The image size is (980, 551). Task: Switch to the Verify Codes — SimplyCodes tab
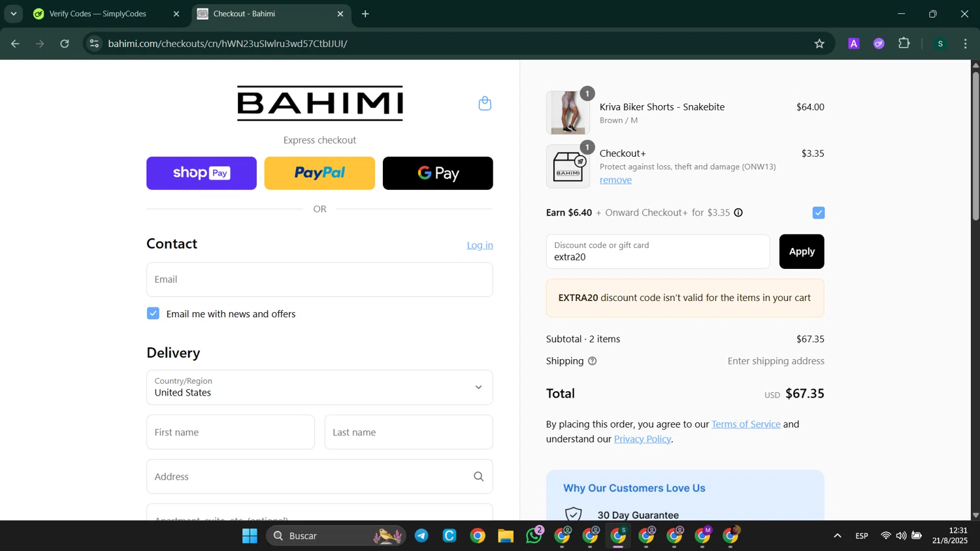(x=98, y=14)
